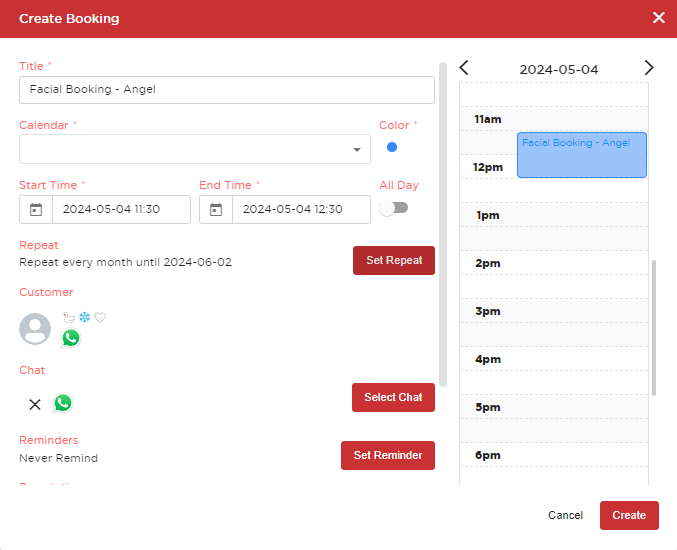Select the Facial Booking event block

tap(581, 155)
